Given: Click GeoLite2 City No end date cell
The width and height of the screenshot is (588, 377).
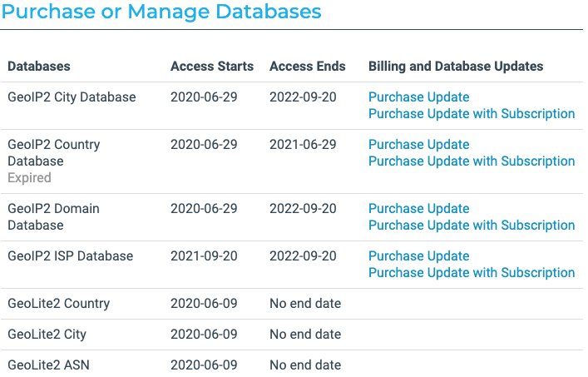Looking at the screenshot, I should coord(305,335).
